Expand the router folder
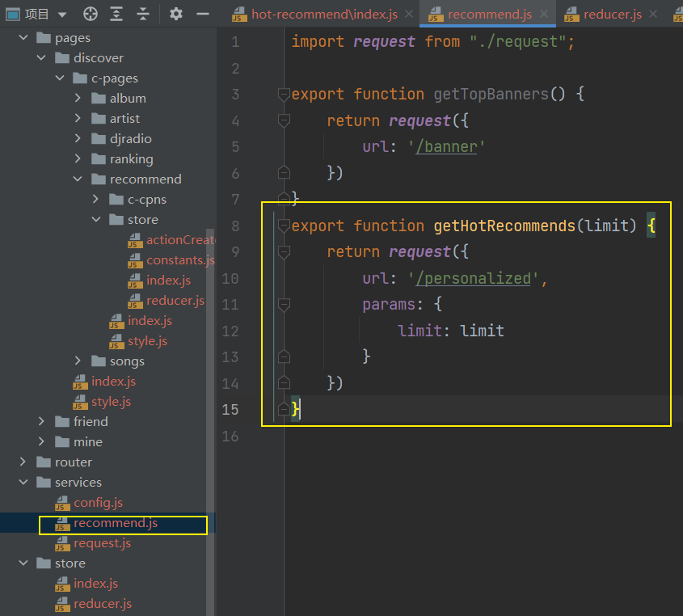The width and height of the screenshot is (683, 616). click(x=23, y=462)
